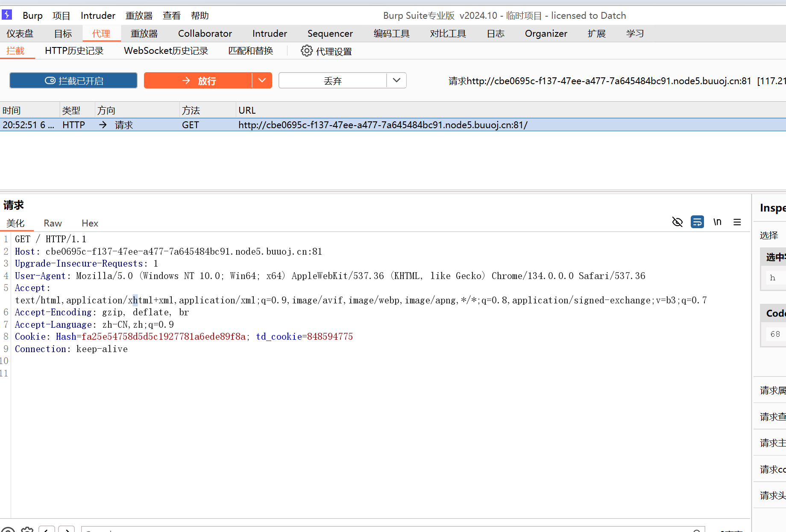Open the 帮助 help menu
Screen dimensions: 786x532
(199, 15)
